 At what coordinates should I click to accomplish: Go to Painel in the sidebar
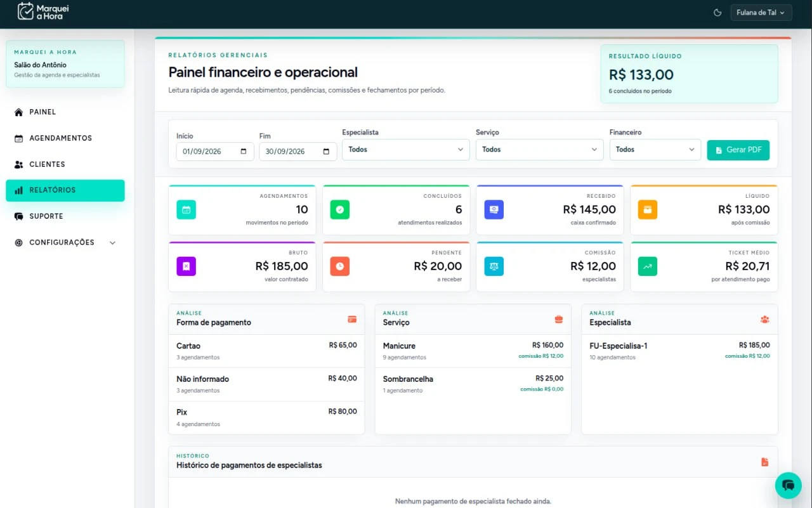click(65, 112)
